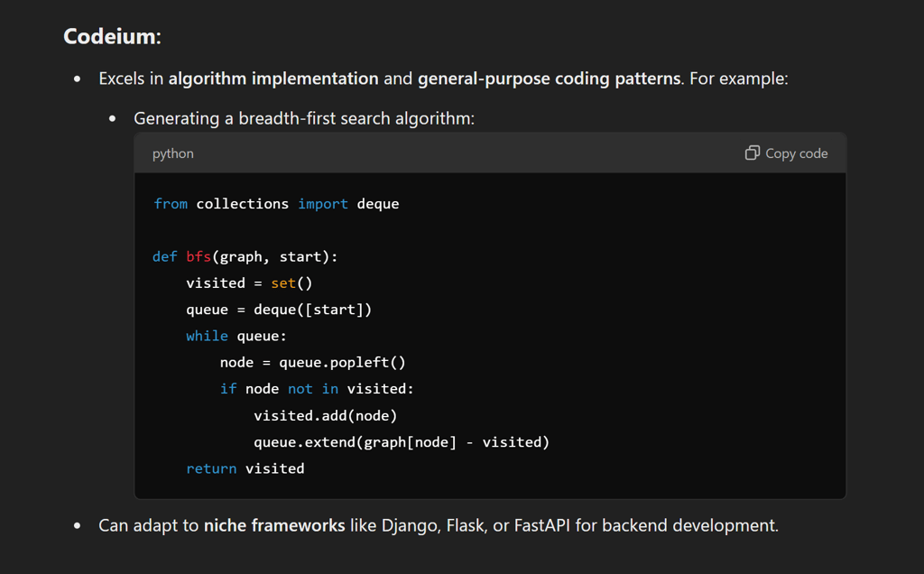Click 'Generating a breadth-first search algorithm:' text
Screen dimensions: 924x574
click(x=304, y=118)
